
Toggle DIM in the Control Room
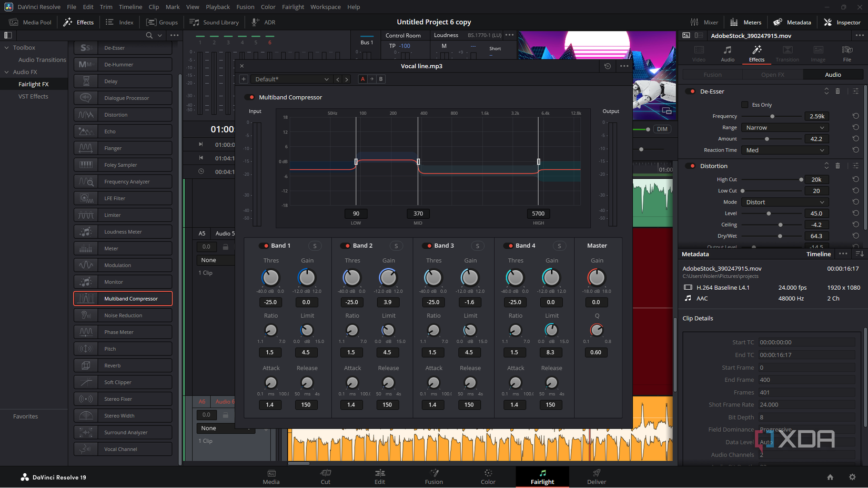tap(662, 129)
